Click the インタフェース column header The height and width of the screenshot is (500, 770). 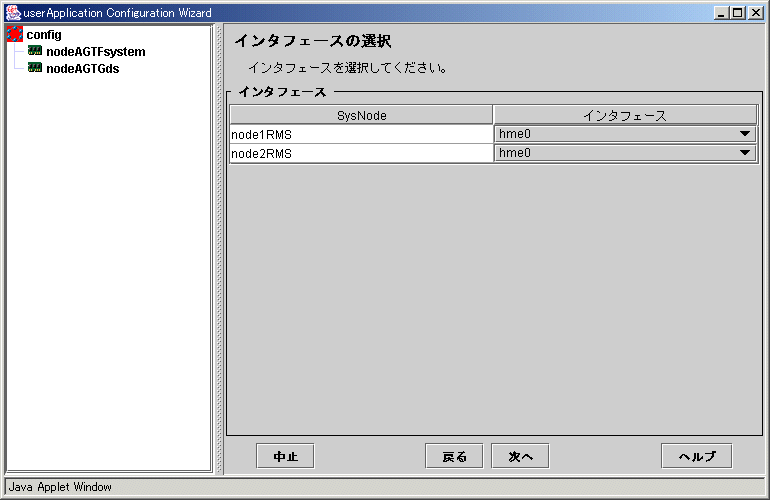[625, 115]
